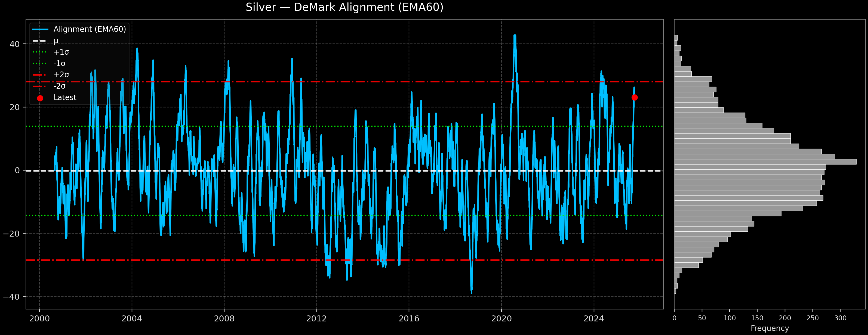Click the white dashed μ legend marker
This screenshot has height=335, width=868.
[x=40, y=41]
